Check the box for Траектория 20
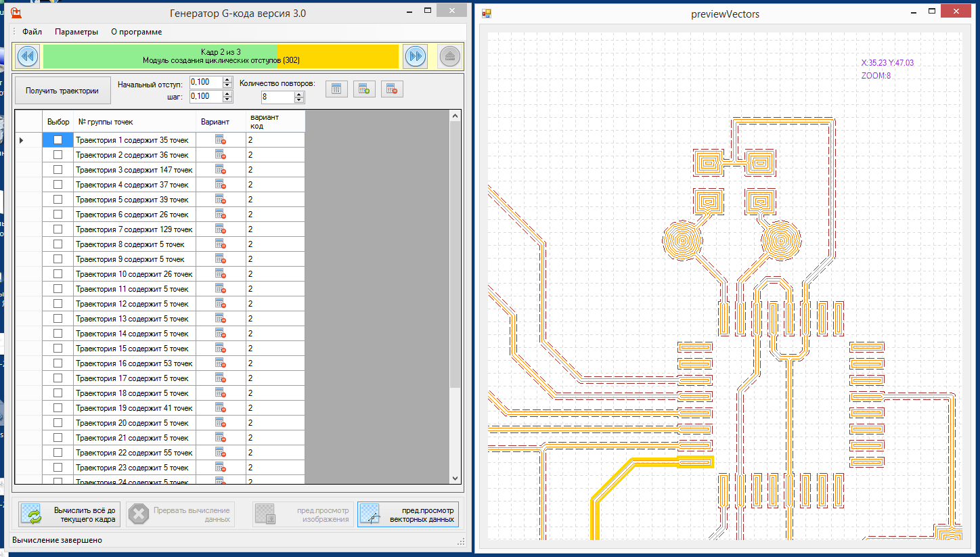The width and height of the screenshot is (980, 557). [58, 423]
